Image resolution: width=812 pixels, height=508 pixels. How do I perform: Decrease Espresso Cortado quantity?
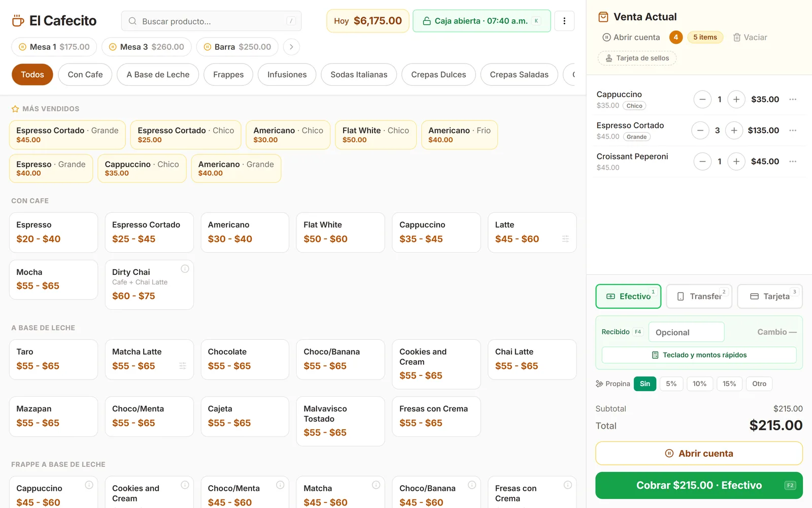(x=700, y=130)
